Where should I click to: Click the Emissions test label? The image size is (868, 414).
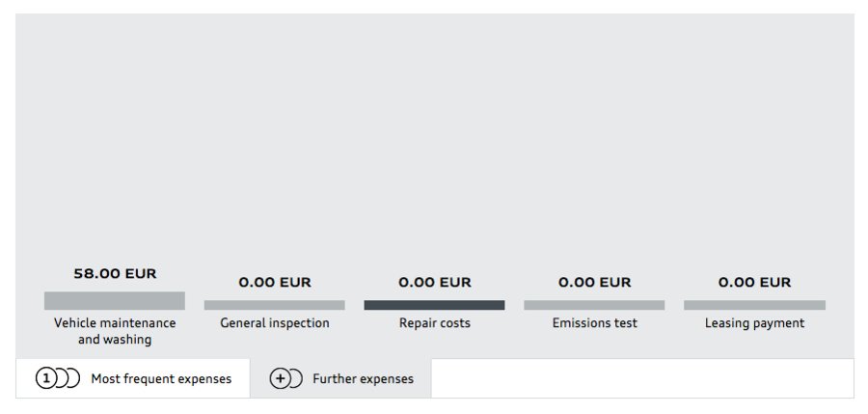(594, 322)
